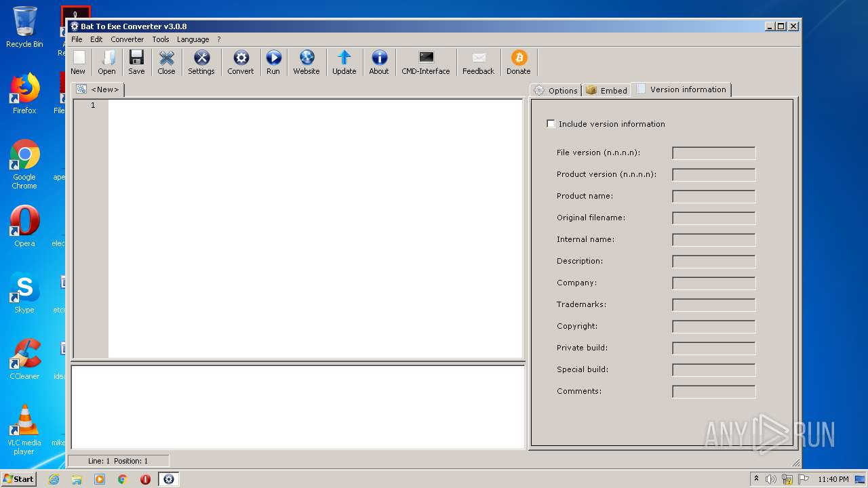The height and width of the screenshot is (488, 868).
Task: Click the File version input field
Action: tap(714, 153)
